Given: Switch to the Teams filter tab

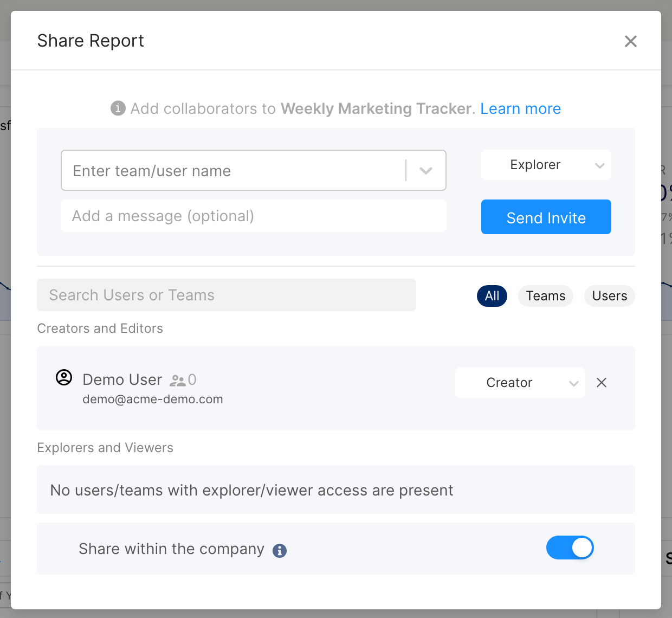Looking at the screenshot, I should [x=545, y=296].
